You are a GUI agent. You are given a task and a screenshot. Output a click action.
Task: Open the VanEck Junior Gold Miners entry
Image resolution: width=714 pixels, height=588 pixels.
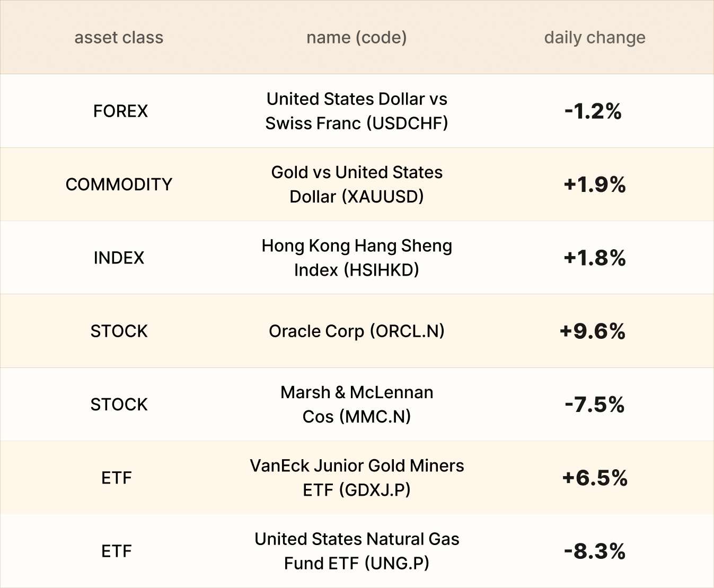357,478
